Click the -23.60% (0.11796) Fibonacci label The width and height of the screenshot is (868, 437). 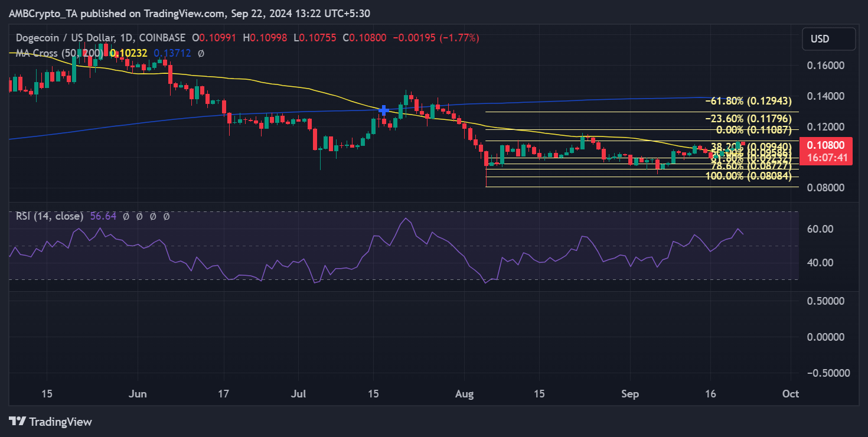click(748, 119)
